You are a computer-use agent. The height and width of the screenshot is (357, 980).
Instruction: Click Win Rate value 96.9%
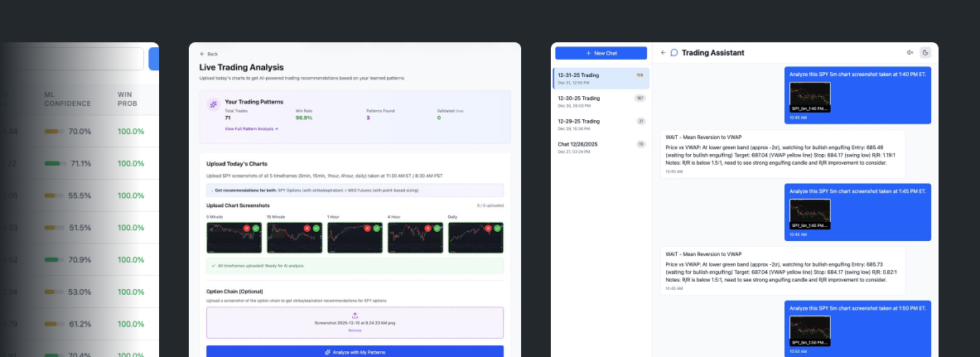[x=304, y=118]
